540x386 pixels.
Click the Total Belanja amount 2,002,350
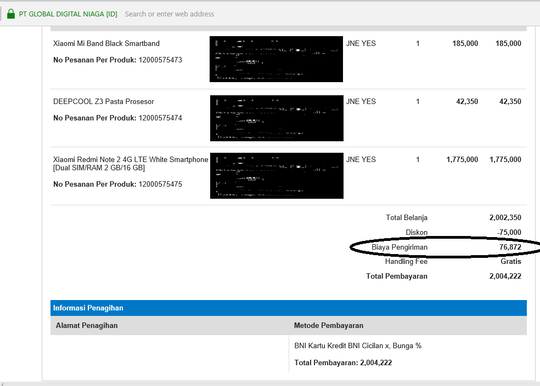point(505,218)
